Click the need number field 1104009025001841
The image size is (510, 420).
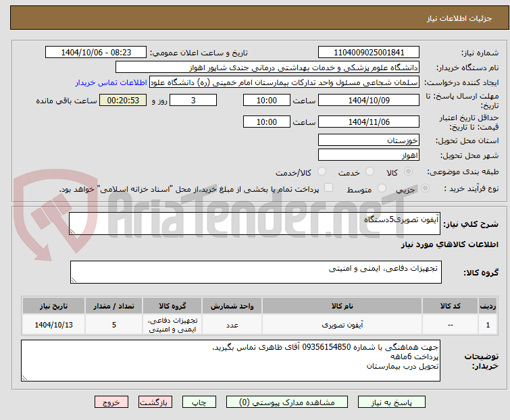[369, 53]
